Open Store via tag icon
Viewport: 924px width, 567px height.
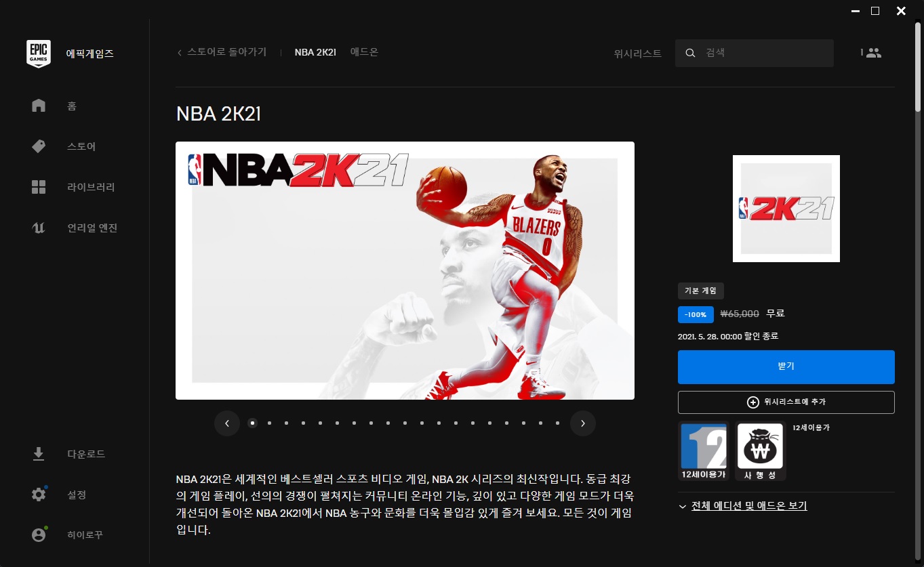(x=39, y=146)
